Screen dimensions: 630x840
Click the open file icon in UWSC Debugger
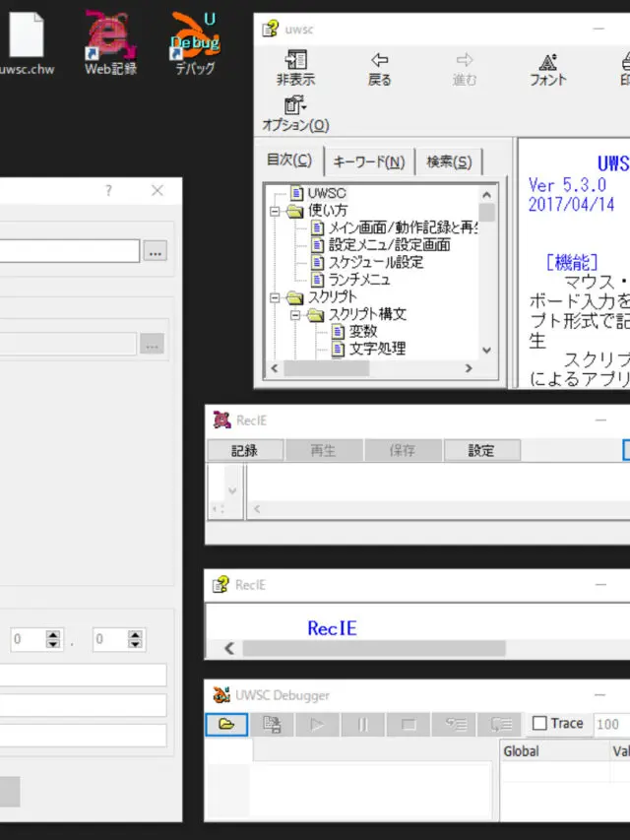(226, 724)
